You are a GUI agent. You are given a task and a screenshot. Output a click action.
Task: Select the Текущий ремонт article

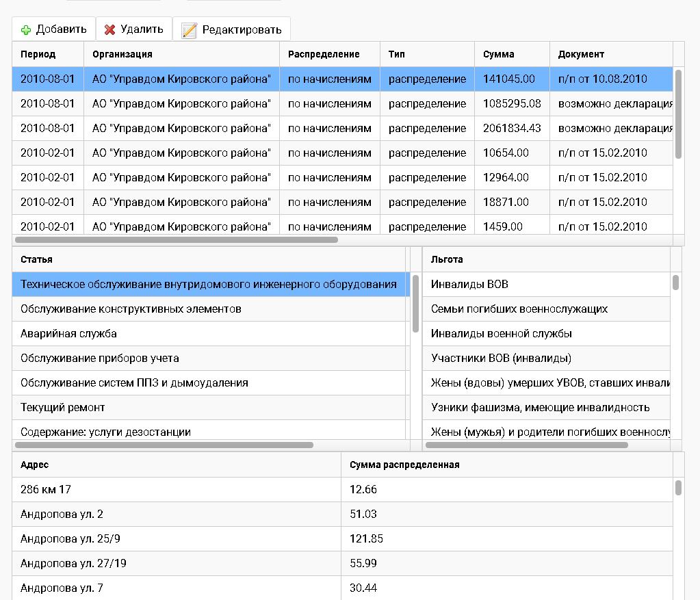coord(63,408)
